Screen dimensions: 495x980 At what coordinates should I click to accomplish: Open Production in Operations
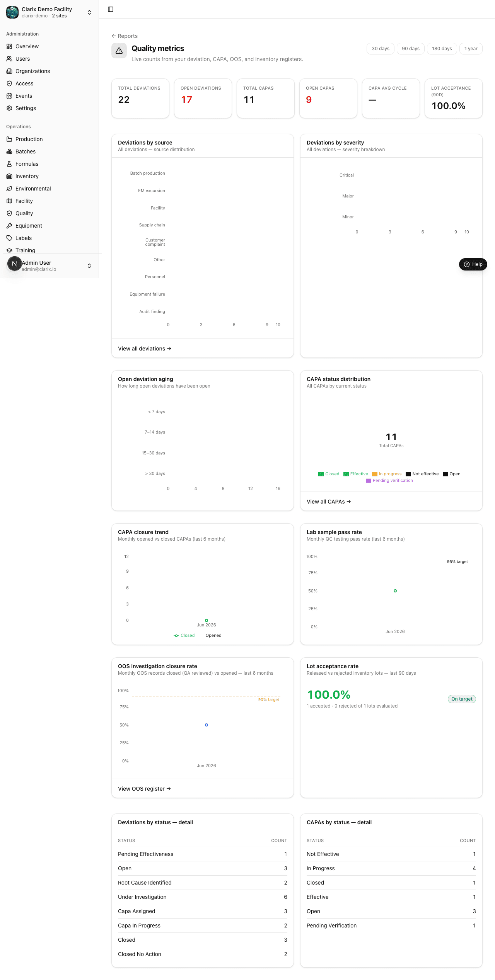click(49, 139)
